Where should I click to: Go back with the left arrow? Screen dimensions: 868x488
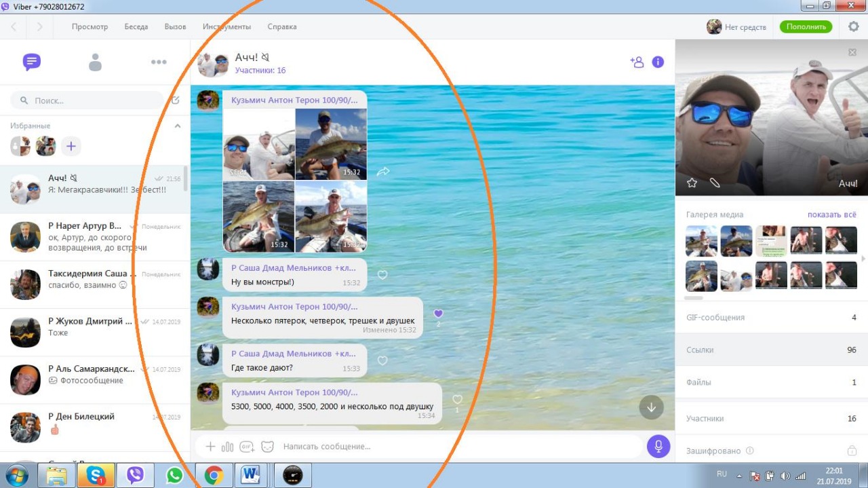(x=14, y=26)
